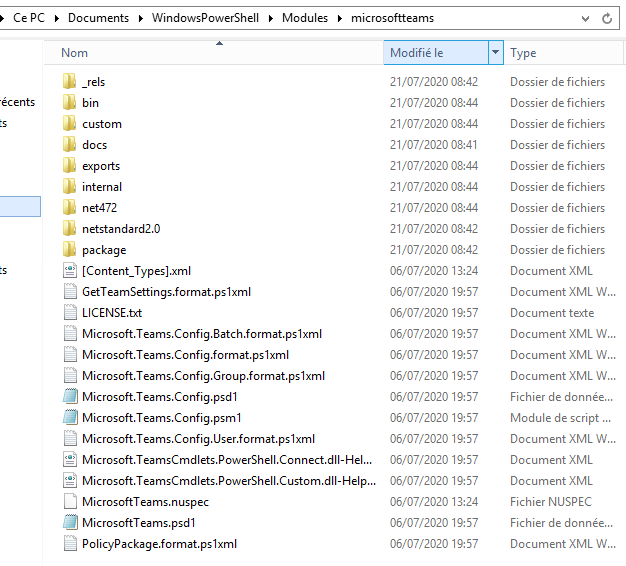
Task: Click the Fichier NUSPEC type cell
Action: [x=551, y=502]
